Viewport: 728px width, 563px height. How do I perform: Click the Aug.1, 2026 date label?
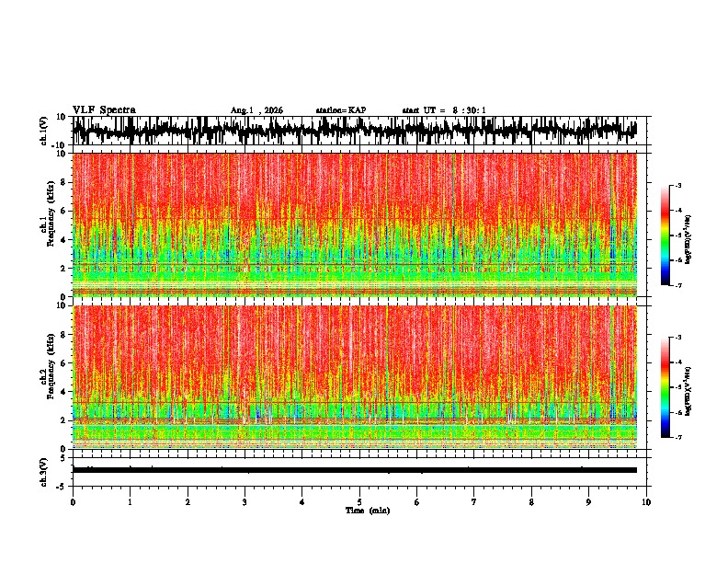tap(256, 110)
